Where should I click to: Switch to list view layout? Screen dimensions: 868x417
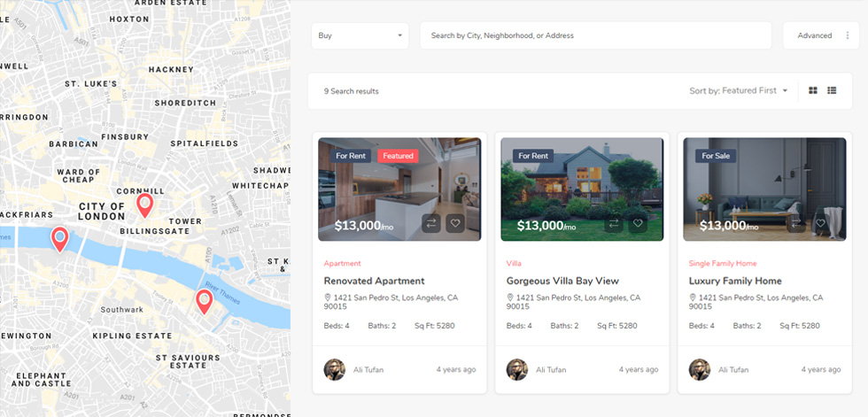(832, 90)
